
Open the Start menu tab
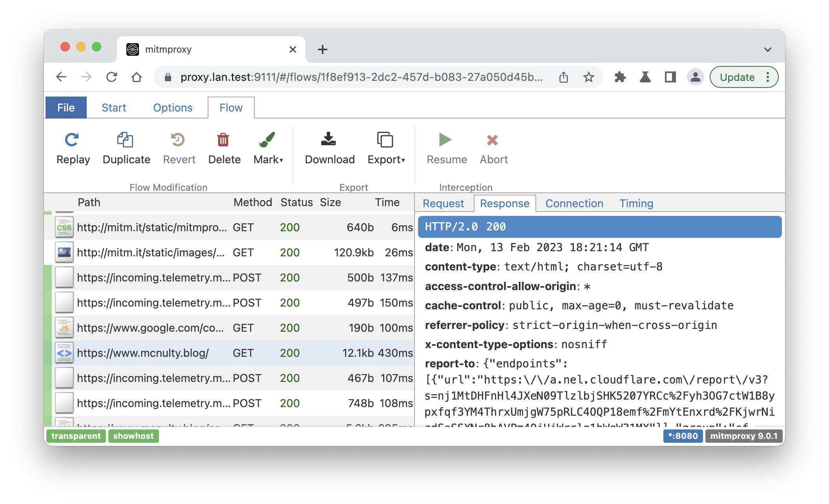(114, 107)
